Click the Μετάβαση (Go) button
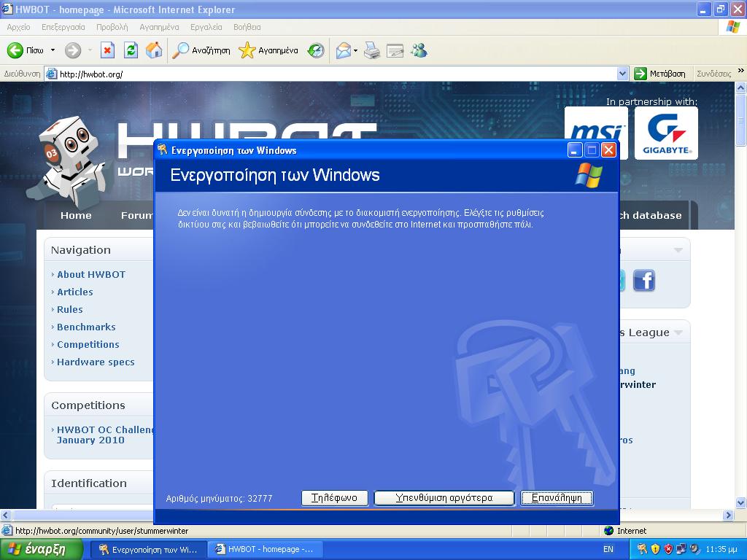The width and height of the screenshot is (747, 560). 659,74
